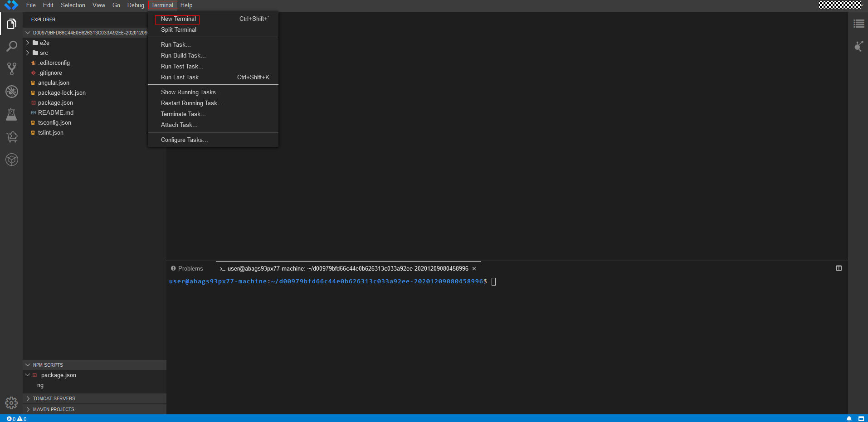
Task: Open the Test flask icon view
Action: [11, 114]
